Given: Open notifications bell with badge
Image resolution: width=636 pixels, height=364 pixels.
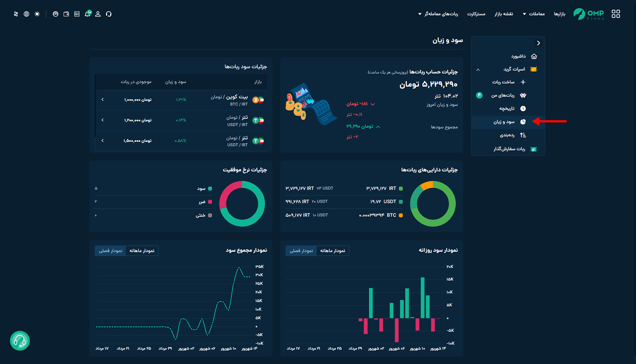Looking at the screenshot, I should tap(88, 14).
